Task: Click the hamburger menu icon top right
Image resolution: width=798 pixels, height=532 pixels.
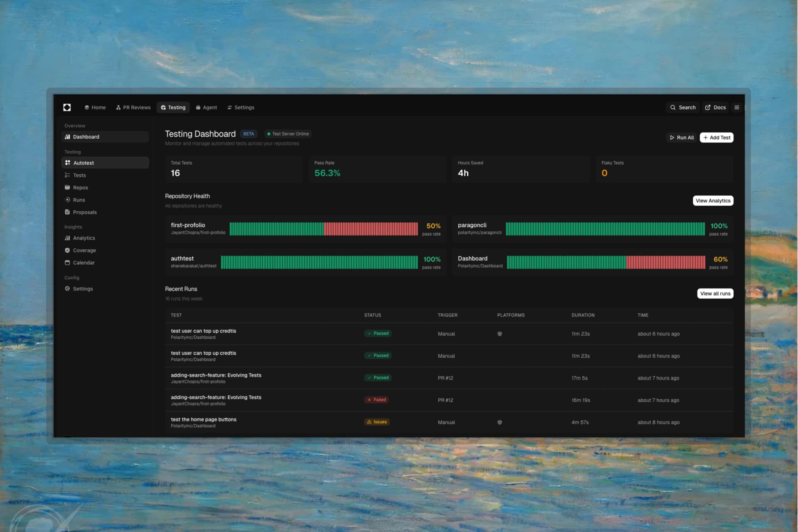Action: pos(736,107)
